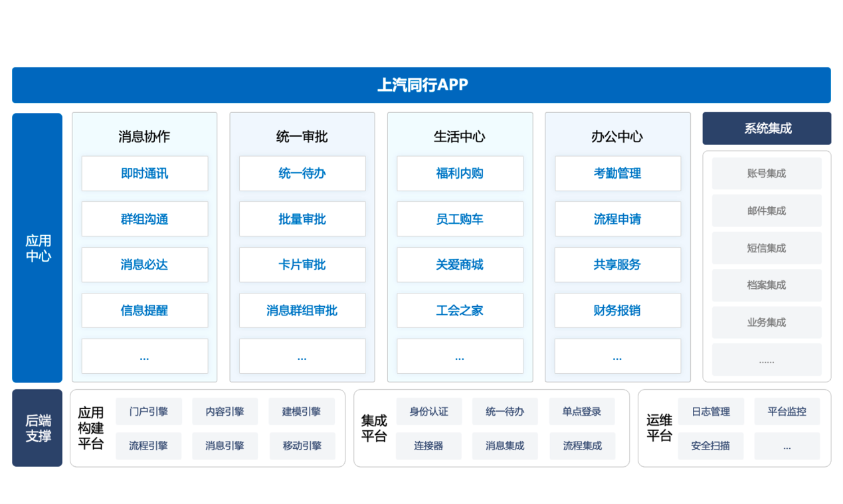Click the 后端支撑 side label

(37, 428)
